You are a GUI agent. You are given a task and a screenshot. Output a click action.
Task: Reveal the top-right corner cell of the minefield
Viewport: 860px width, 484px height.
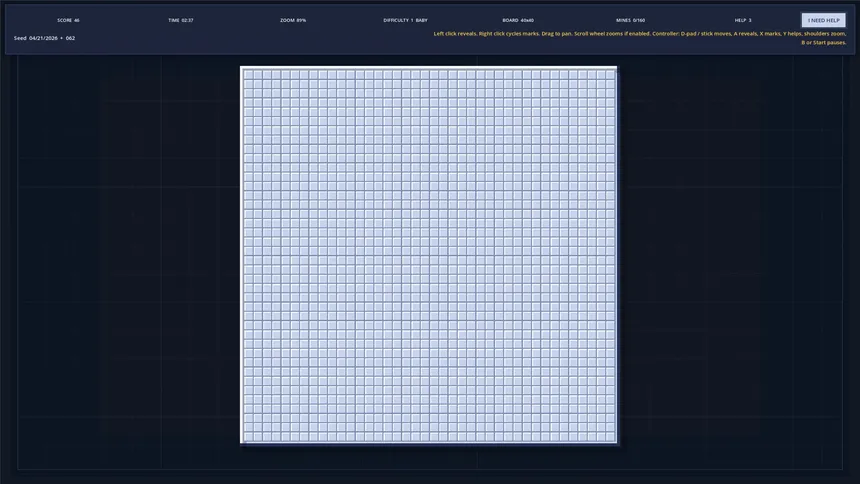tap(610, 75)
